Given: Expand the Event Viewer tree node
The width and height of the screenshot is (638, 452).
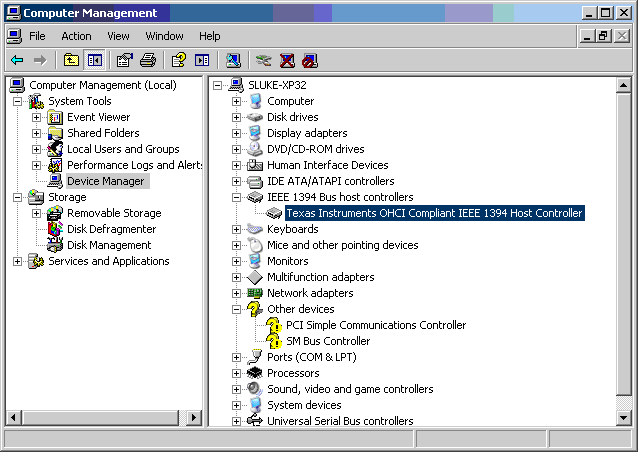Looking at the screenshot, I should tap(37, 117).
